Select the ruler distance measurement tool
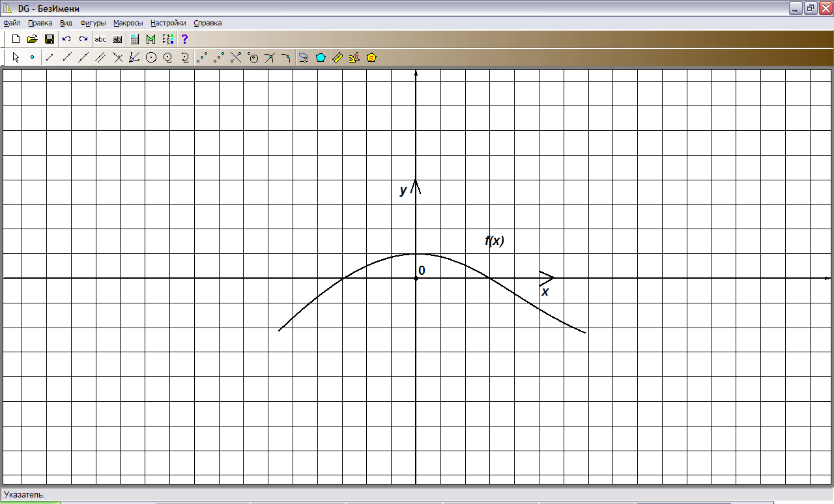Image resolution: width=834 pixels, height=504 pixels. 338,57
